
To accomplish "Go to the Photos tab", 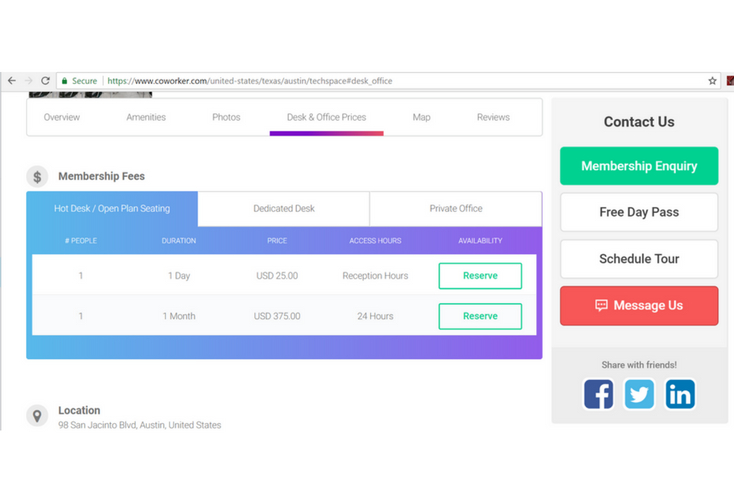I will [x=226, y=117].
